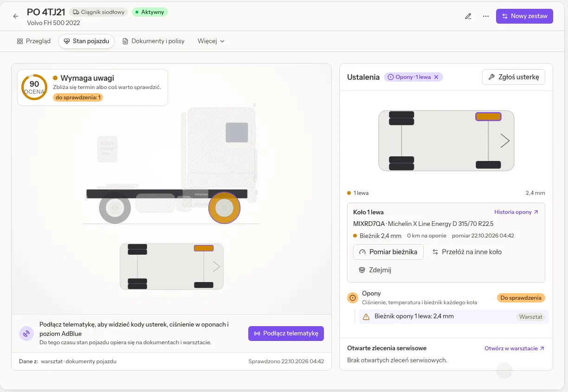
Task: Click the 'Do sprawdzenia' status badge
Action: tap(521, 298)
